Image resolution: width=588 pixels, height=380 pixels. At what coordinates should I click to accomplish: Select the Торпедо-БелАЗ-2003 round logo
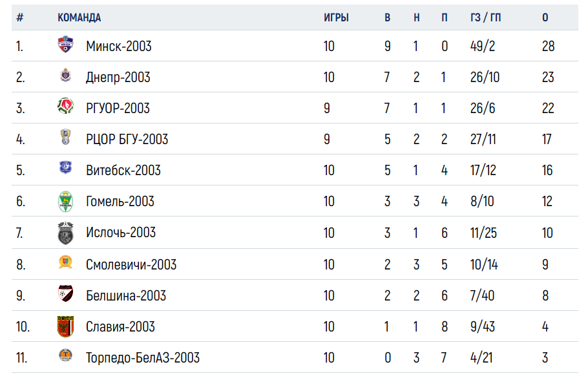[x=66, y=355]
